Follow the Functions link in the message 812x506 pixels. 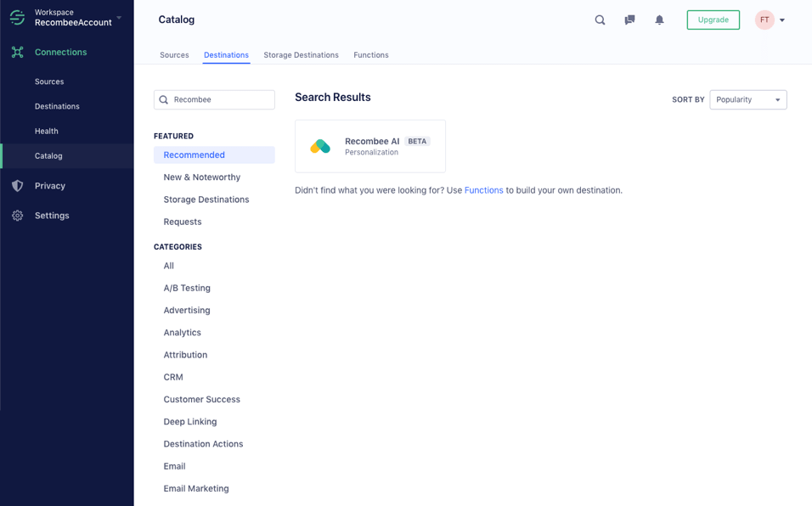point(483,190)
